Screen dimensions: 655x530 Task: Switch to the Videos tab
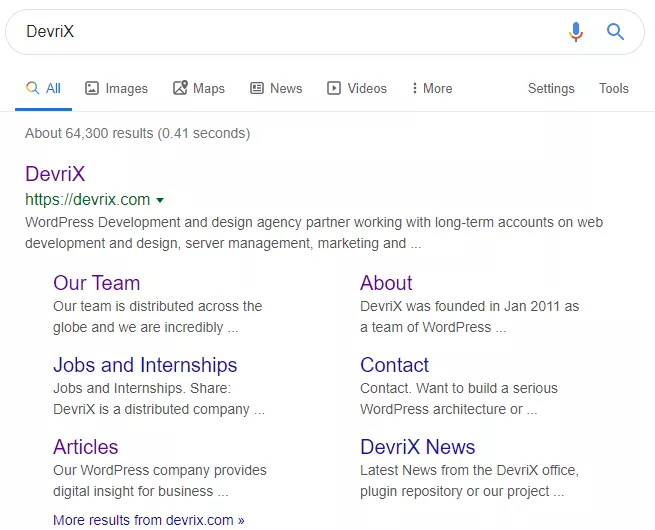[357, 88]
